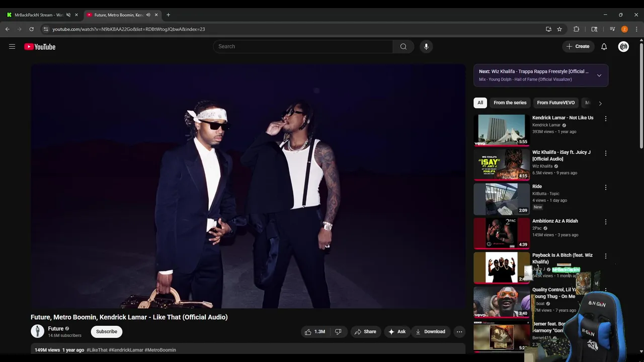644x362 pixels.
Task: Click #KendrickLamar hashtag link
Action: pos(126,350)
